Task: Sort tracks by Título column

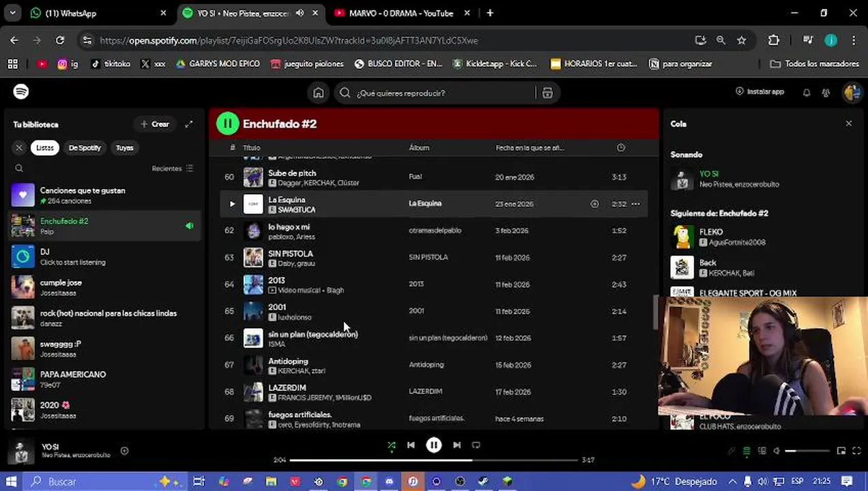Action: [x=252, y=147]
